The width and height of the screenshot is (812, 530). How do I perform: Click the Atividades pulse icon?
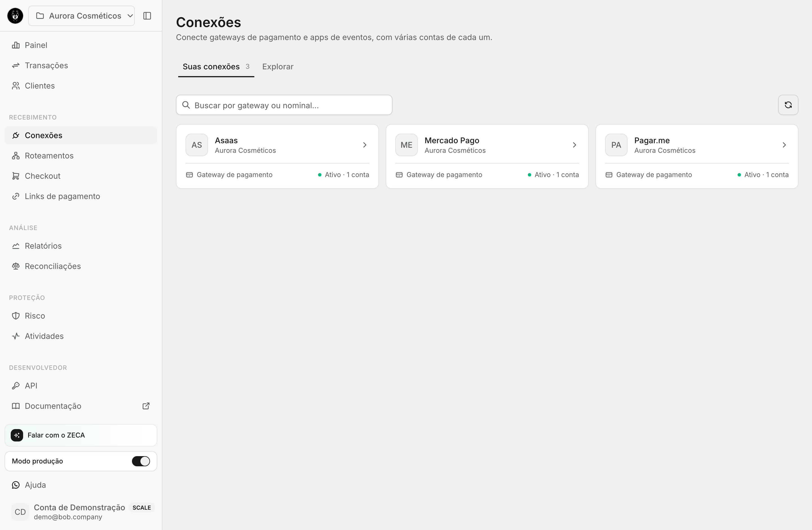tap(16, 336)
